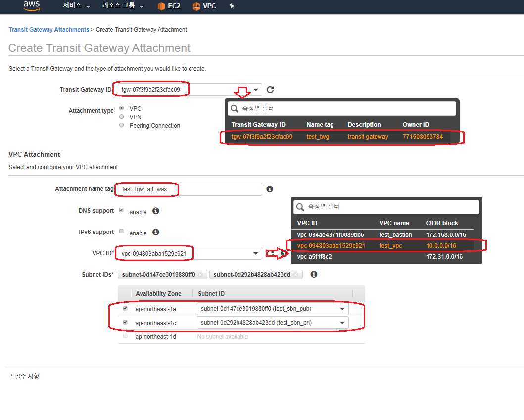Click the 172.168.0.0/16 CIDR cell

click(446, 235)
